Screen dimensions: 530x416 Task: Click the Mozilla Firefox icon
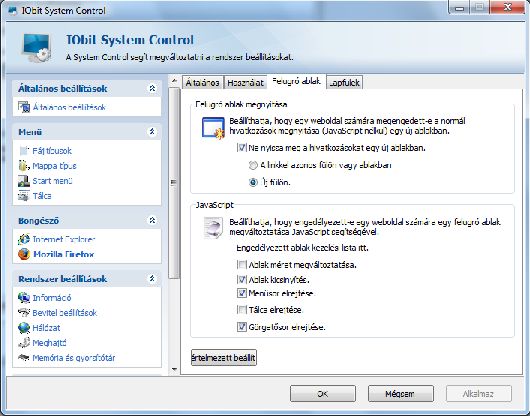tap(24, 254)
